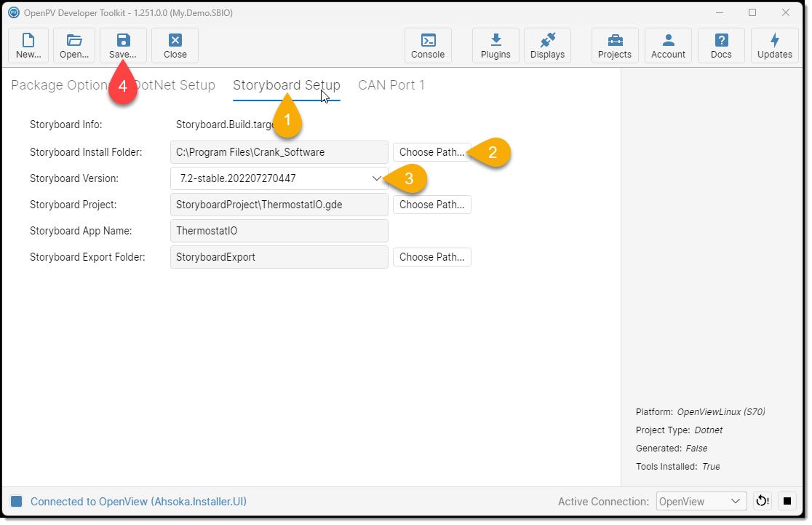Click the restart connection icon in the status bar
This screenshot has height=525, width=812.
tap(763, 501)
